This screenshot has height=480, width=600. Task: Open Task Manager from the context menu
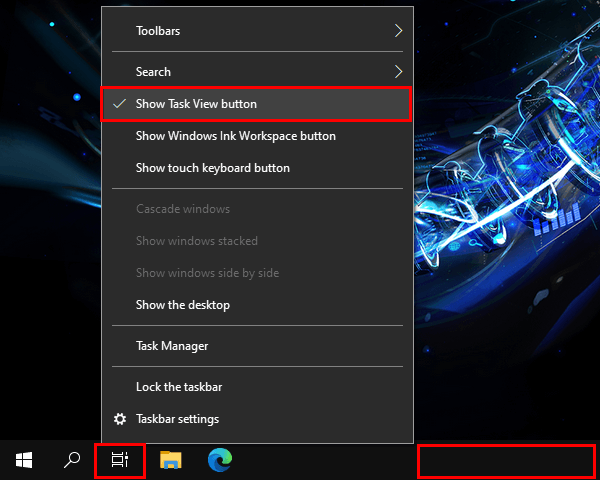[x=256, y=346]
